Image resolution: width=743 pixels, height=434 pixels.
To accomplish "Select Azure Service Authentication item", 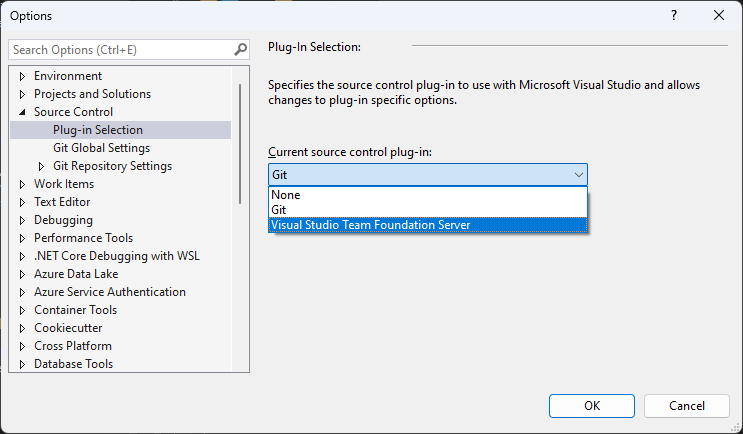I will tap(109, 292).
